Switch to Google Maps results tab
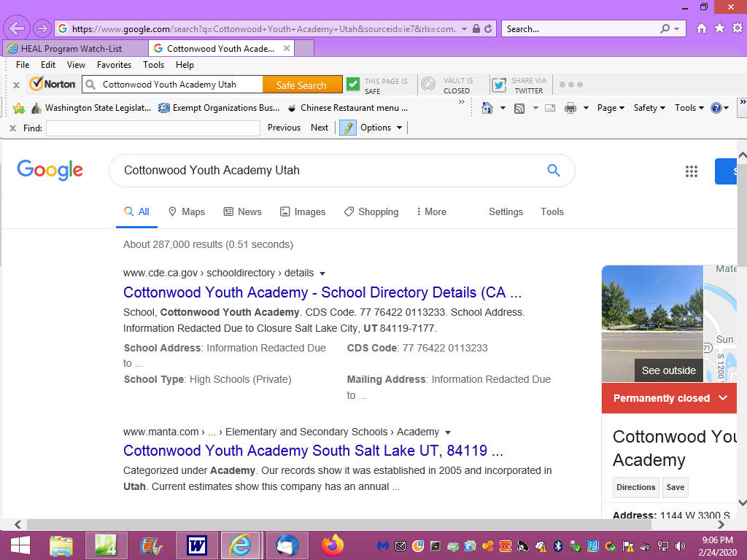 187,212
